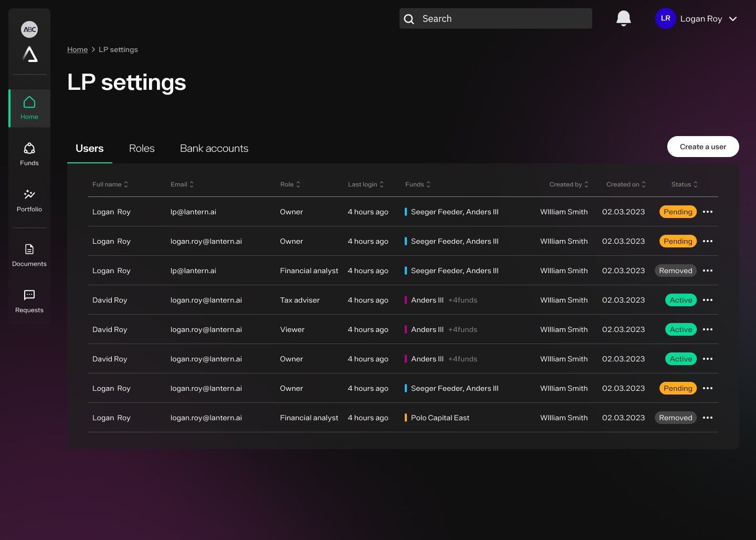Sort table by Created by
Viewport: 756px width, 540px height.
pyautogui.click(x=569, y=184)
